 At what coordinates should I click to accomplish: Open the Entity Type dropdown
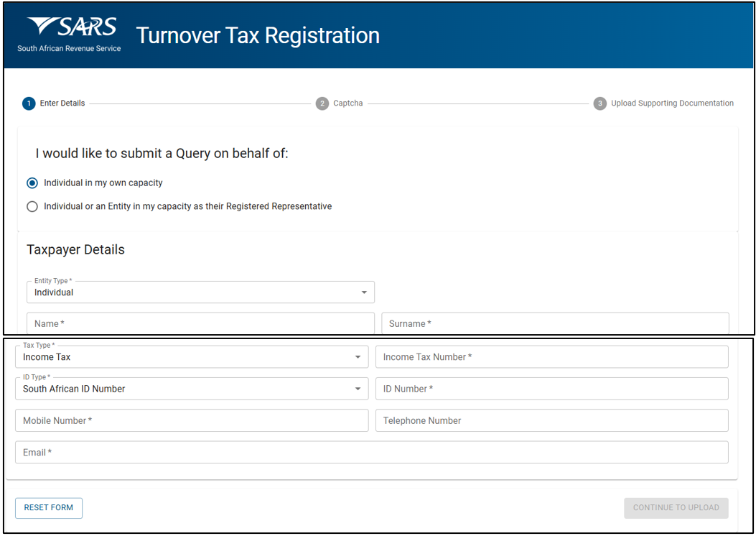tap(200, 292)
